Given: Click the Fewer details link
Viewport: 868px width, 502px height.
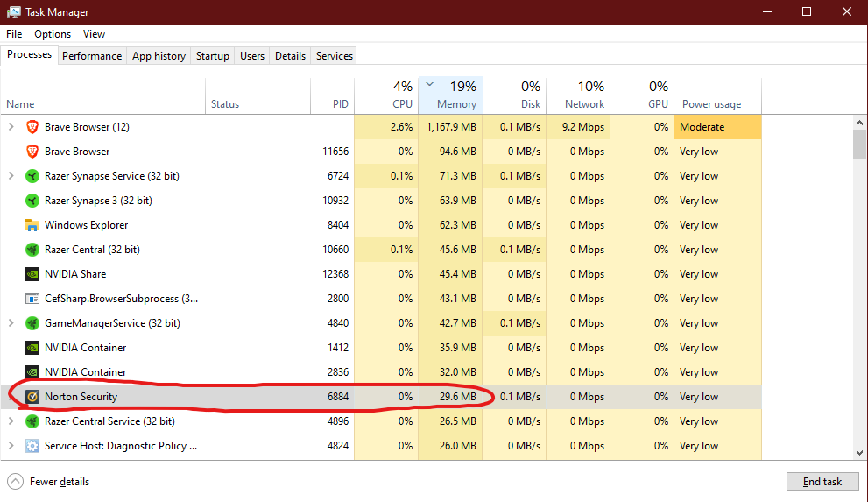Looking at the screenshot, I should pos(60,482).
